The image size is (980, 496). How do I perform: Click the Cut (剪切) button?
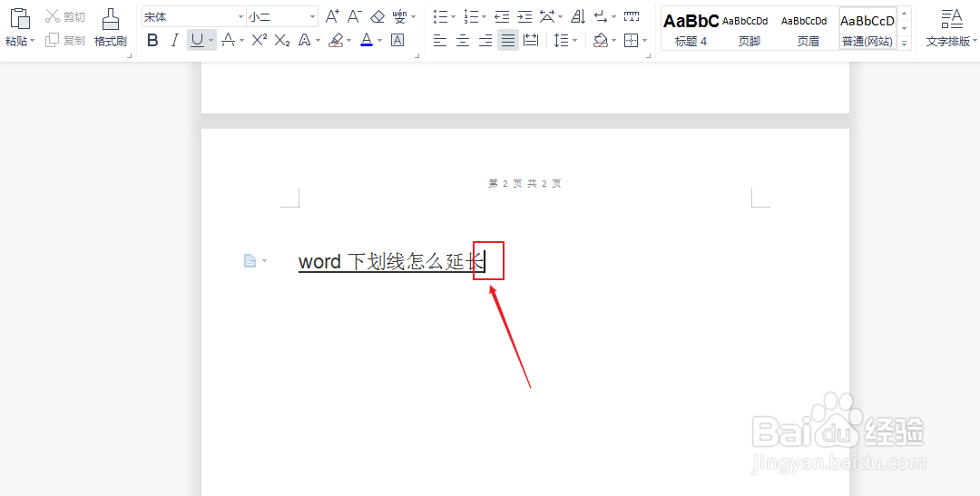click(65, 16)
